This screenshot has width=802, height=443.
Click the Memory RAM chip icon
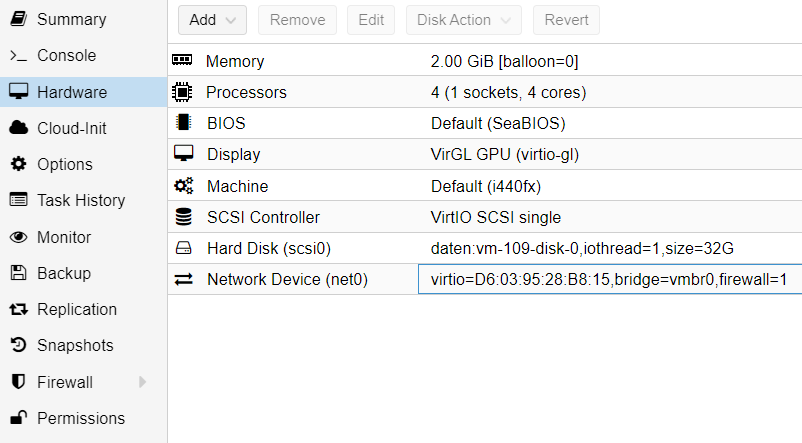click(182, 61)
